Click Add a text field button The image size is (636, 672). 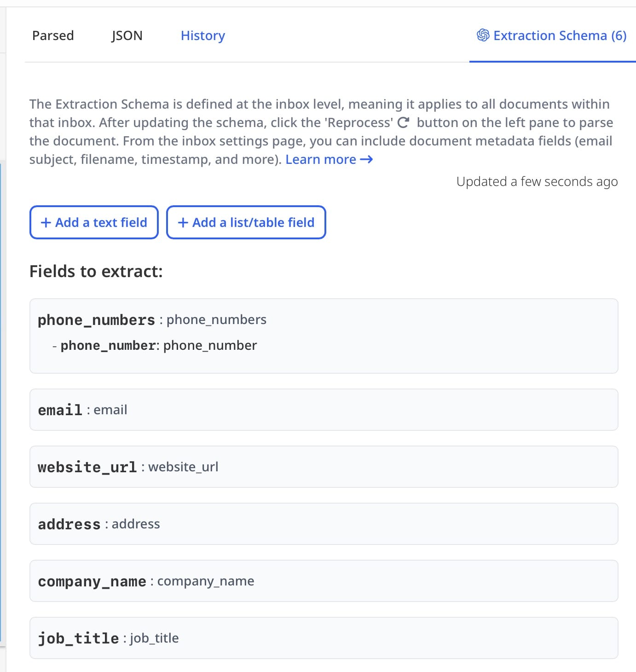coord(94,222)
